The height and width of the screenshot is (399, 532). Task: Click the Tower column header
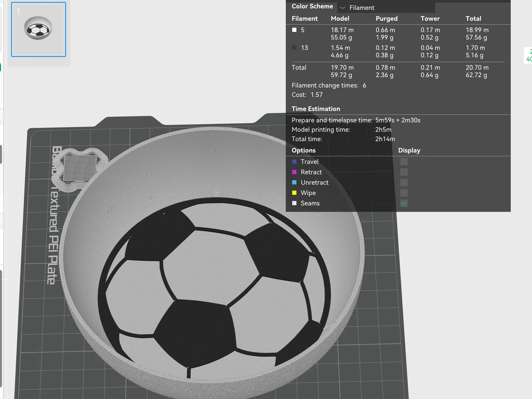430,19
